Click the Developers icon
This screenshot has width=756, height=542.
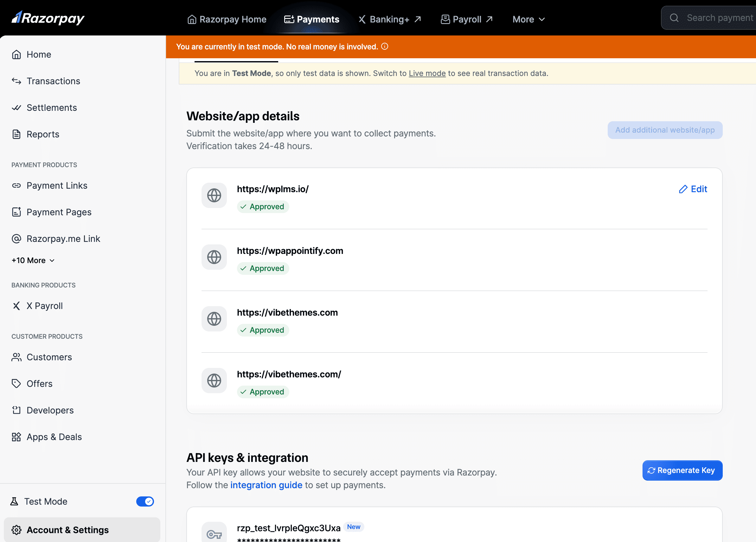coord(16,410)
